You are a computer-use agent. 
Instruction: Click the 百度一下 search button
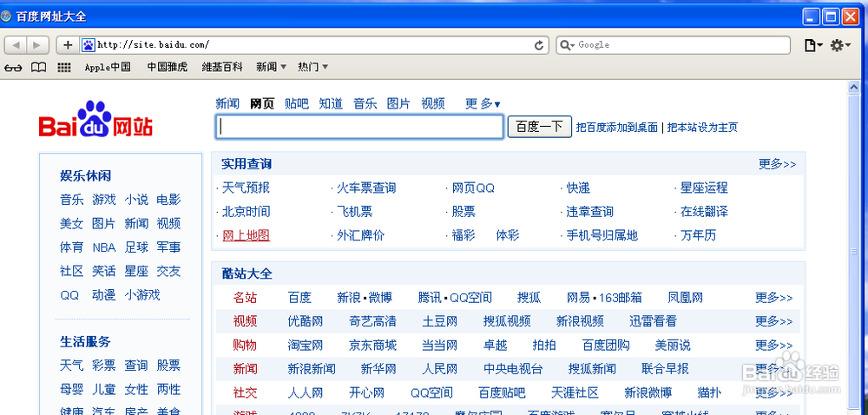(539, 127)
